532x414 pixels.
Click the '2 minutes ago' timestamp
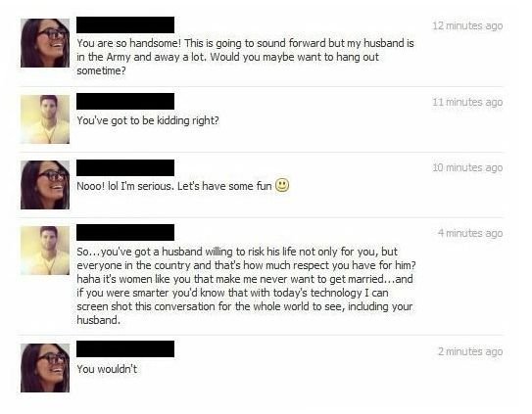470,351
